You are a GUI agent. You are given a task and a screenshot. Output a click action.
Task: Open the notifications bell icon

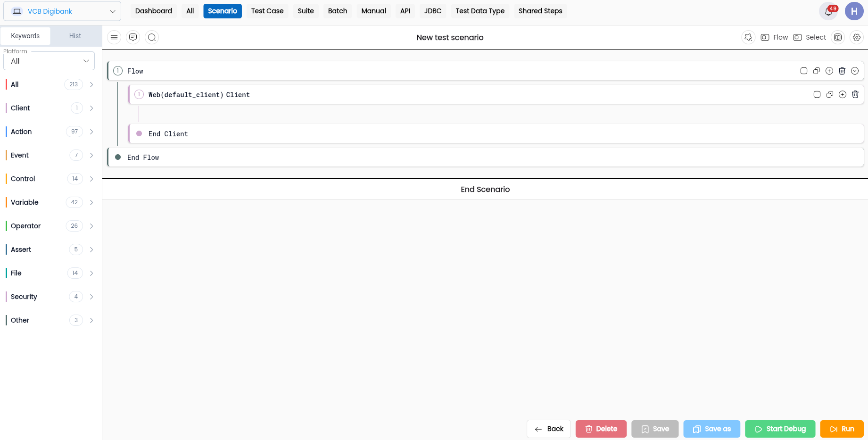click(828, 11)
